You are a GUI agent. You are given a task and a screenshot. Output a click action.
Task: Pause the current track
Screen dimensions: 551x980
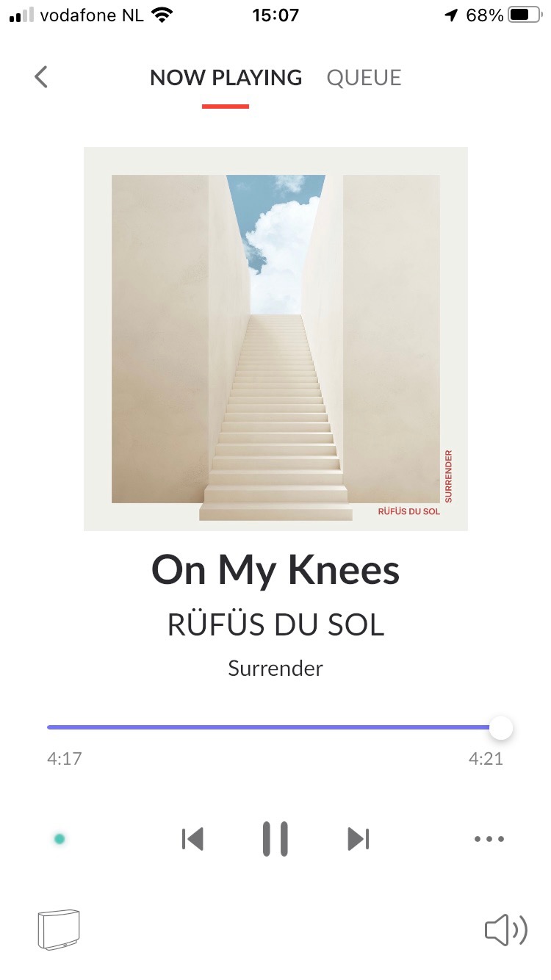tap(275, 838)
